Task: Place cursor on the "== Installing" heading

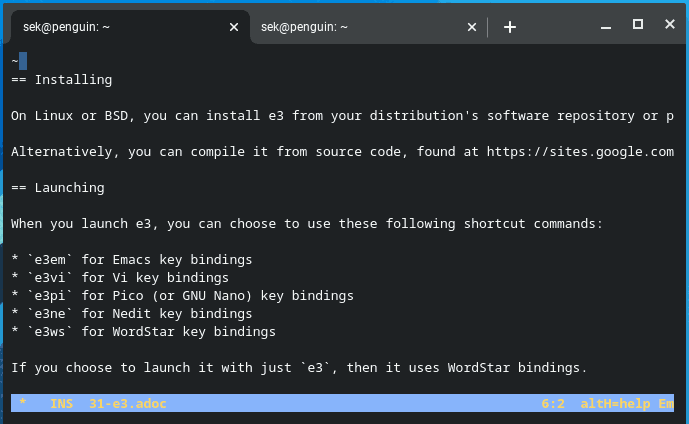Action: (x=62, y=80)
